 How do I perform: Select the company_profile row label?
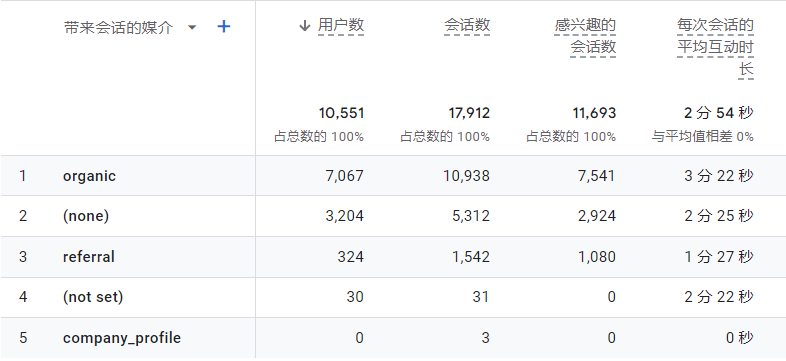pos(122,338)
